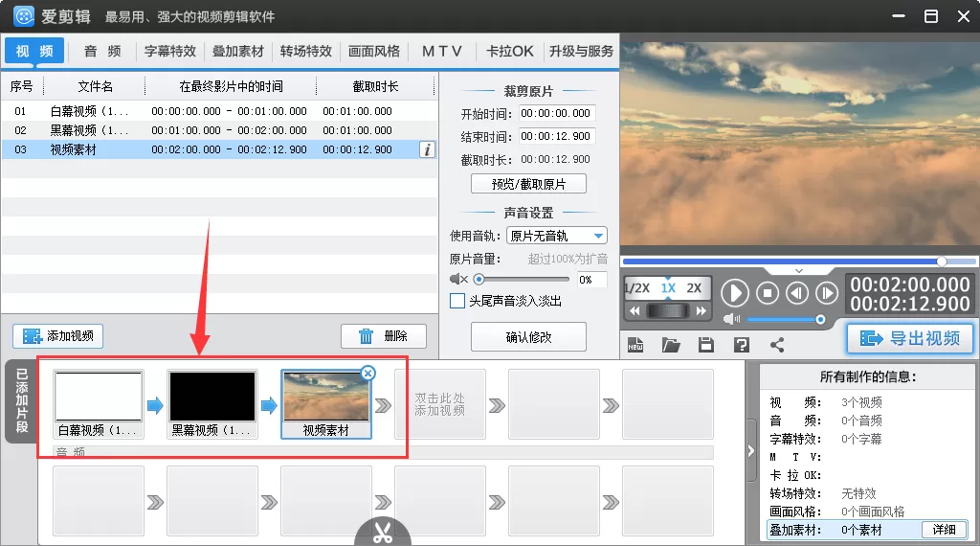Switch to the 音频 tab
The image size is (980, 546).
coord(102,52)
